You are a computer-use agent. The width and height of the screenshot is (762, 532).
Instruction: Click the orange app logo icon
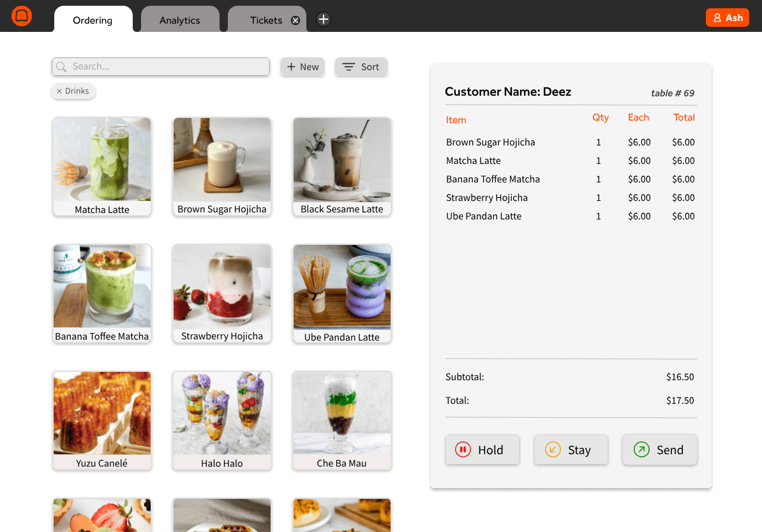(22, 16)
